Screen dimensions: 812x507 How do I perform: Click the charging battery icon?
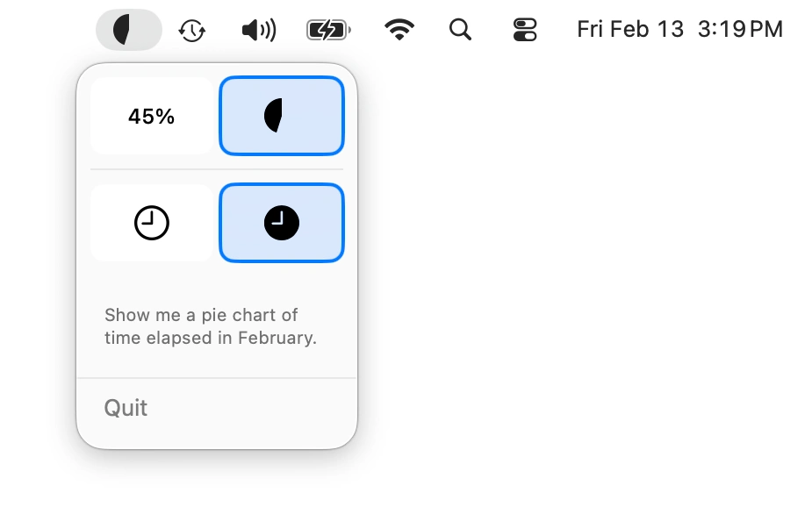[326, 29]
